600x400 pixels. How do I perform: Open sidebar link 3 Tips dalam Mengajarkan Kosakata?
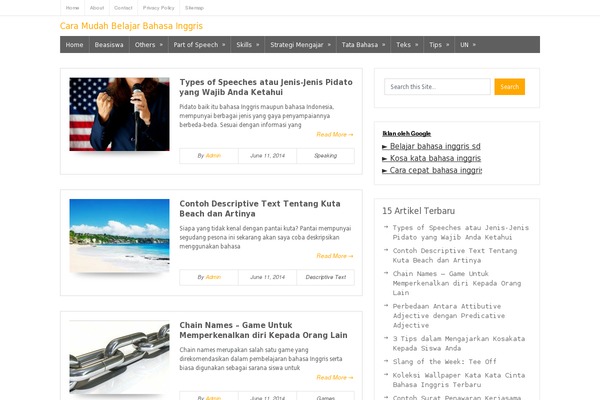(x=459, y=343)
